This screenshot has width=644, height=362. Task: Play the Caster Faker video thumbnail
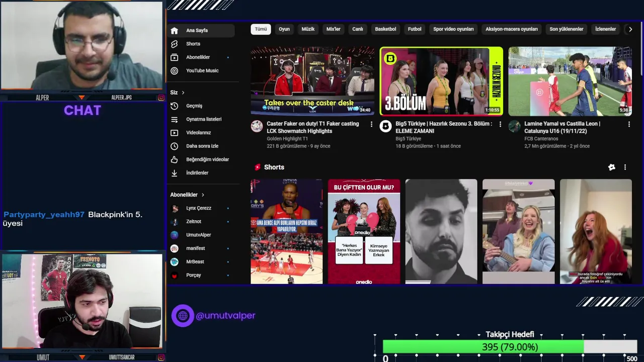point(312,81)
